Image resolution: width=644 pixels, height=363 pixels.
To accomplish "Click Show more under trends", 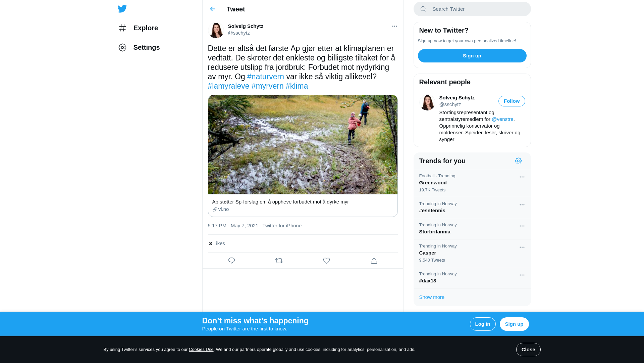I will pyautogui.click(x=432, y=297).
